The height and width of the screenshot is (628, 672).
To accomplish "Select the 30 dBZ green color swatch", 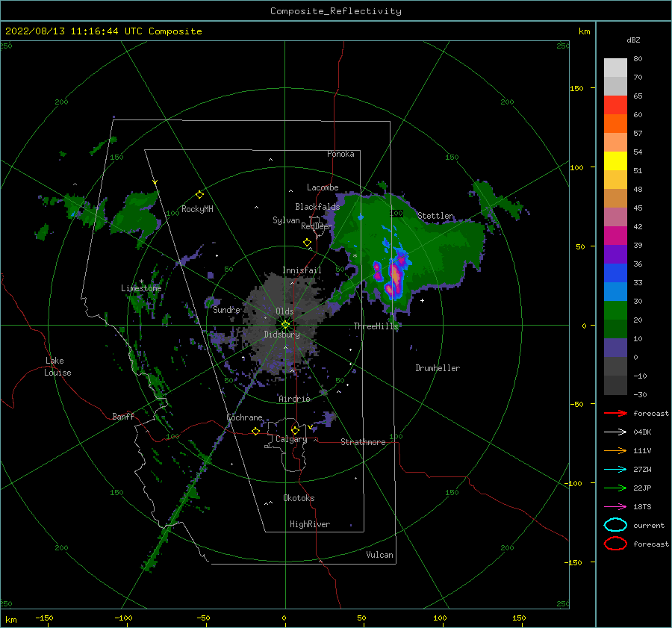I will 615,311.
